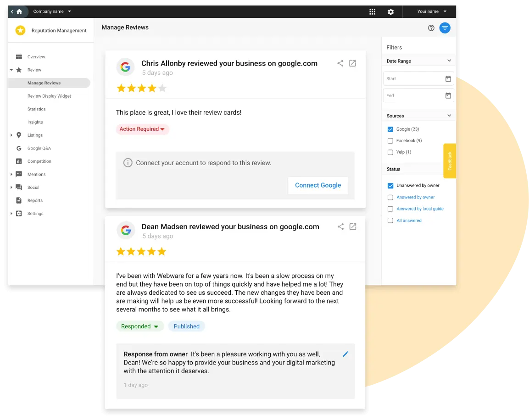
Task: Open the help icon near Manage Reviews
Action: coord(431,28)
